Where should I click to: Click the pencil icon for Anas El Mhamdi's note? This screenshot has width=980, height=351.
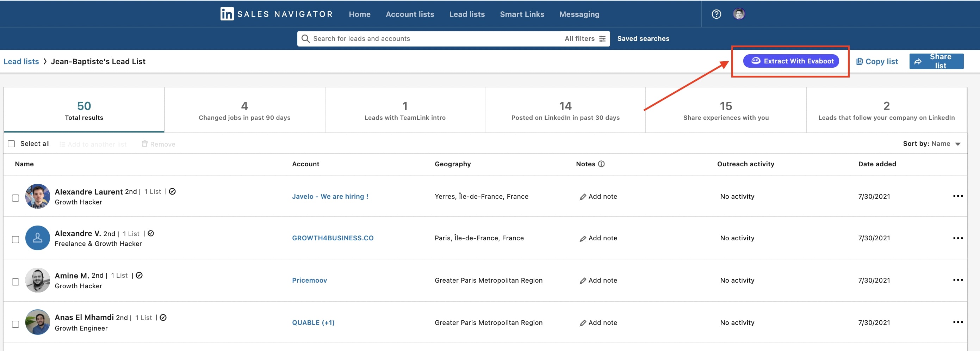tap(582, 323)
